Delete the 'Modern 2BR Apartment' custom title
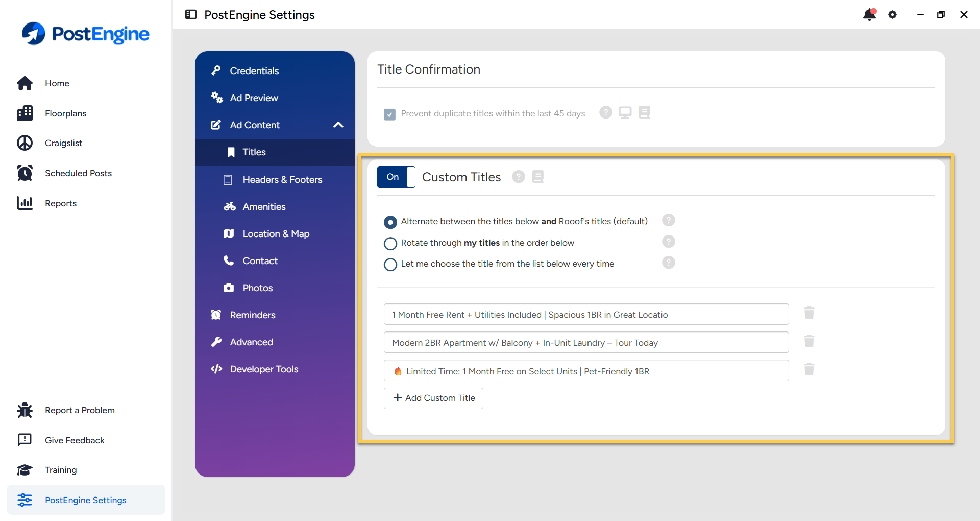 (x=809, y=341)
